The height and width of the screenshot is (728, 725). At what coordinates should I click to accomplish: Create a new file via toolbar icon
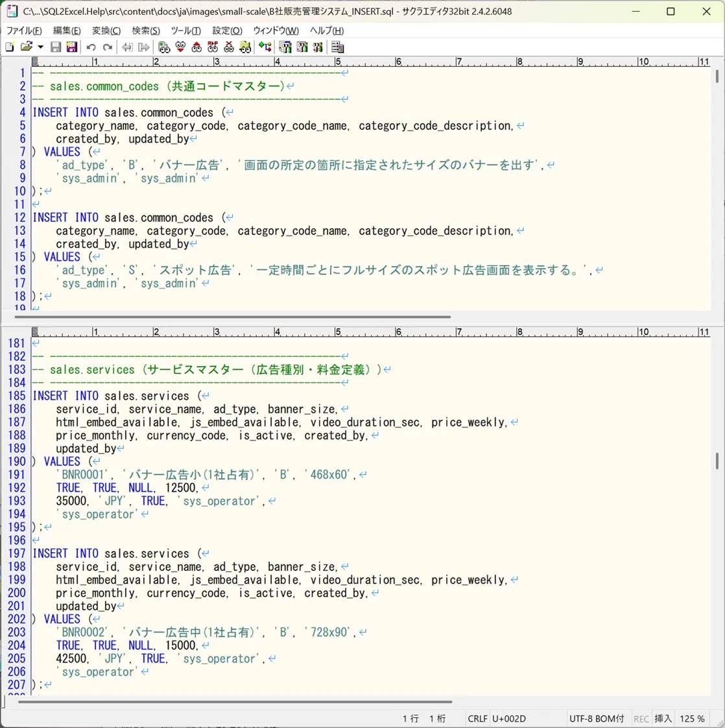coord(10,47)
